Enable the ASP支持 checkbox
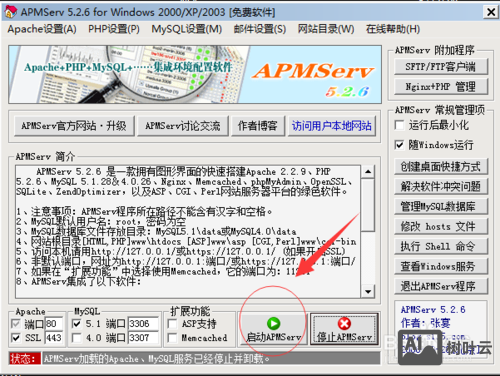Viewport: 500px width, 376px height. tap(172, 324)
